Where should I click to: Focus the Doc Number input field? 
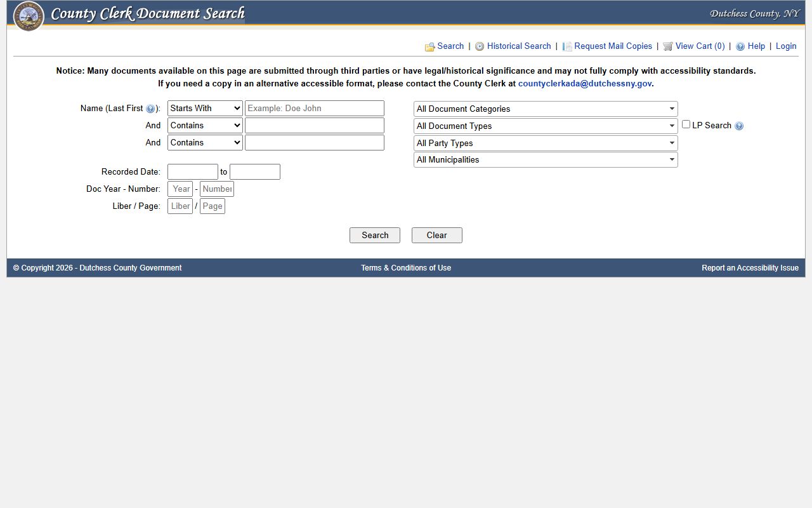[217, 189]
